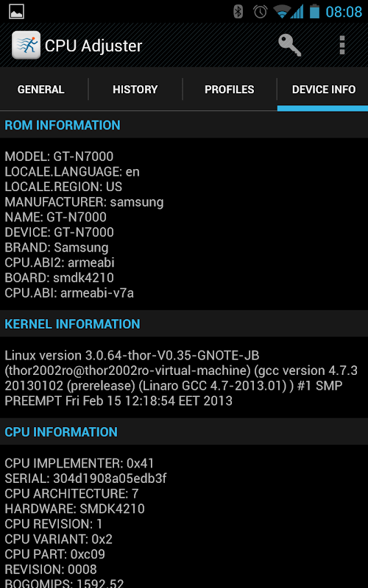Image resolution: width=368 pixels, height=588 pixels.
Task: Tap the Bluetooth status bar icon
Action: 238,12
